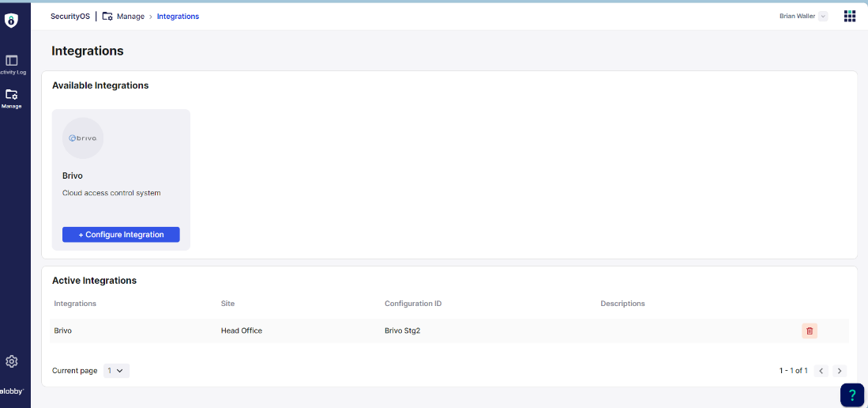Select the Brivo cell in Active Integrations
Viewport: 868px width, 408px height.
click(x=63, y=331)
